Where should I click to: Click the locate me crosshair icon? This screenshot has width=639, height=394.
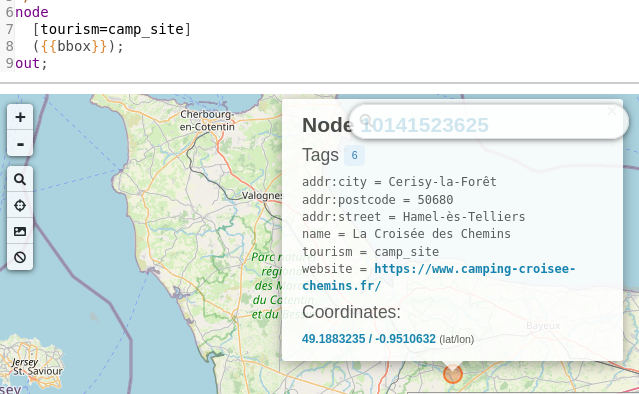20,205
